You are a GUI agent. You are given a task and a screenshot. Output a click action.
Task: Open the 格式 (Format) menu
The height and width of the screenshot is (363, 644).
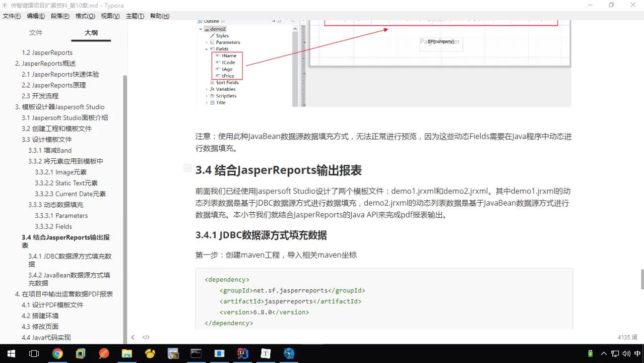coord(85,16)
